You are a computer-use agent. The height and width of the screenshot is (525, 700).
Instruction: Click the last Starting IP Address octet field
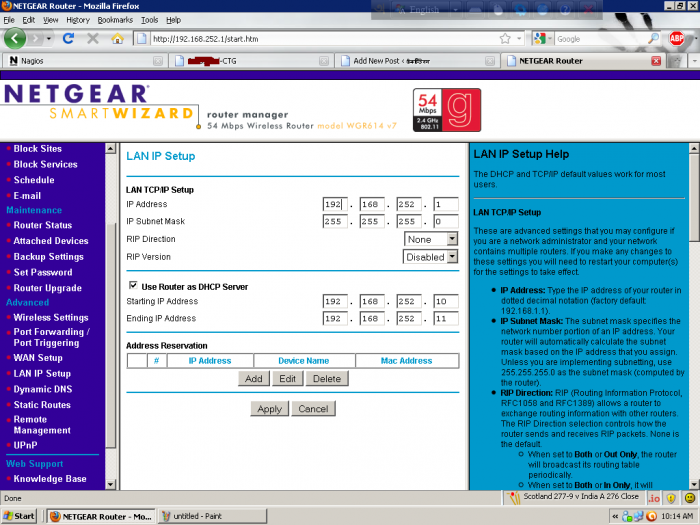446,301
